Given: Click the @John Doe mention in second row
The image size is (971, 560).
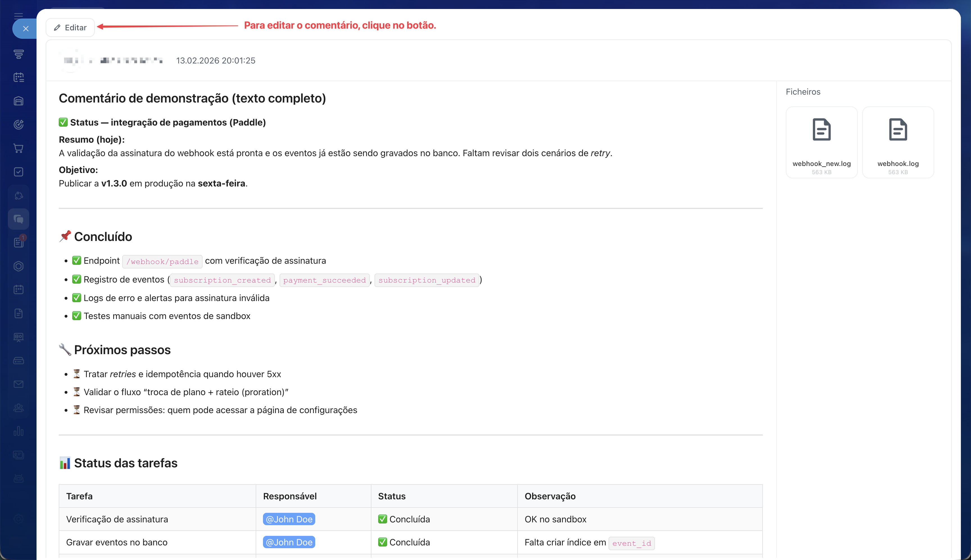Looking at the screenshot, I should point(289,542).
